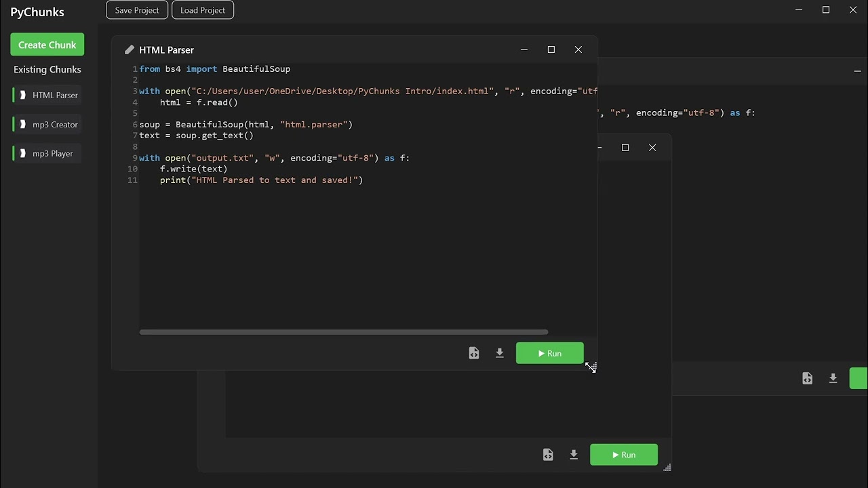Close the main PyChunks application window

click(853, 10)
